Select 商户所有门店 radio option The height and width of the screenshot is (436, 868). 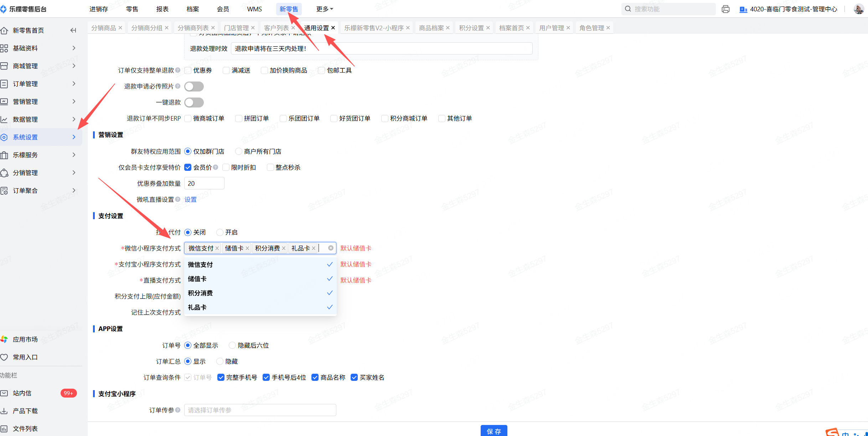point(239,151)
